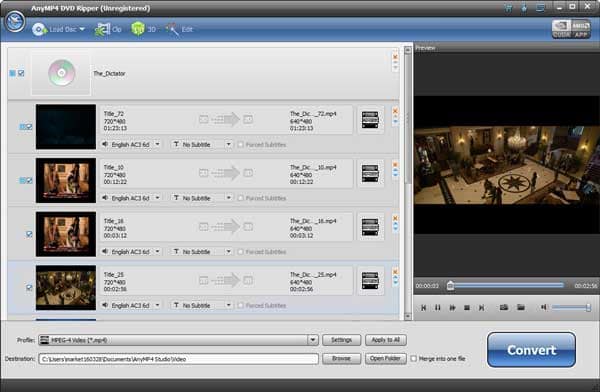Screen dimensions: 600x392
Task: Expand the Profile MPEG-4 Video dropdown
Action: point(313,340)
